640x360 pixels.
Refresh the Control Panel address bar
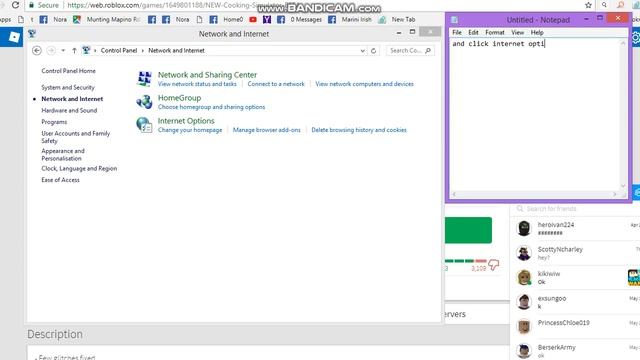tap(373, 51)
